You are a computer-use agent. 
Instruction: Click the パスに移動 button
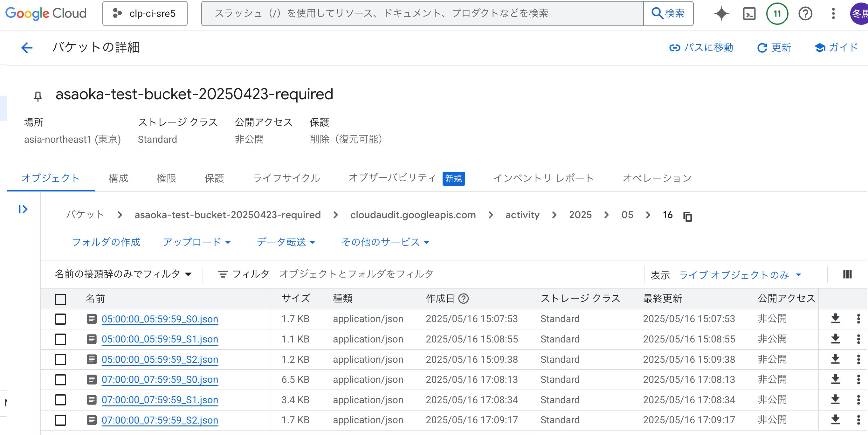(x=701, y=47)
